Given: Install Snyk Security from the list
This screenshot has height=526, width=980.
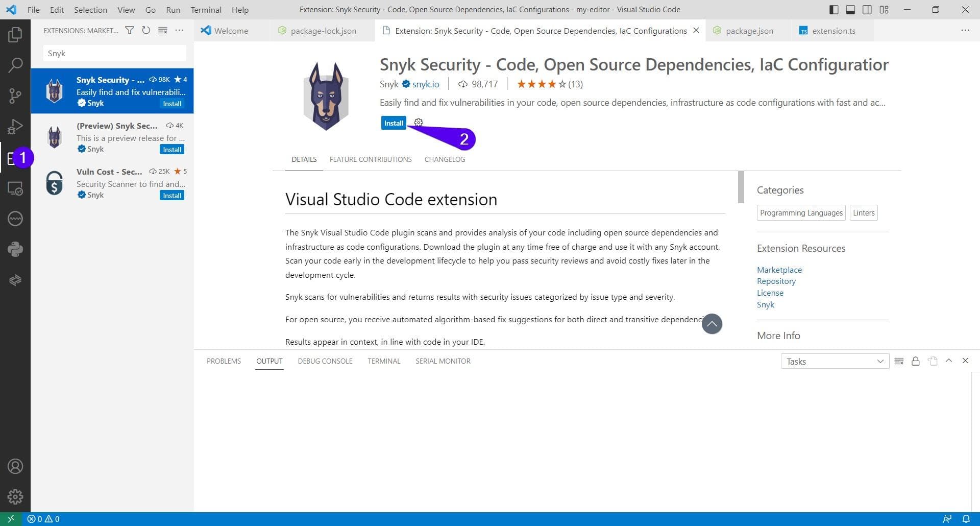Looking at the screenshot, I should click(172, 104).
